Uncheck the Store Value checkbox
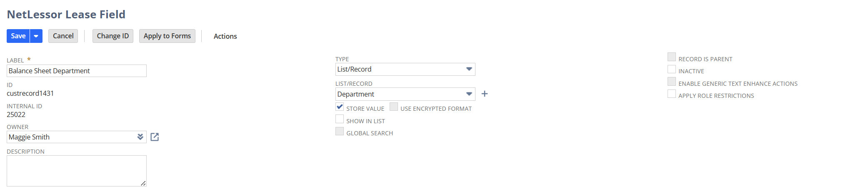 (340, 107)
